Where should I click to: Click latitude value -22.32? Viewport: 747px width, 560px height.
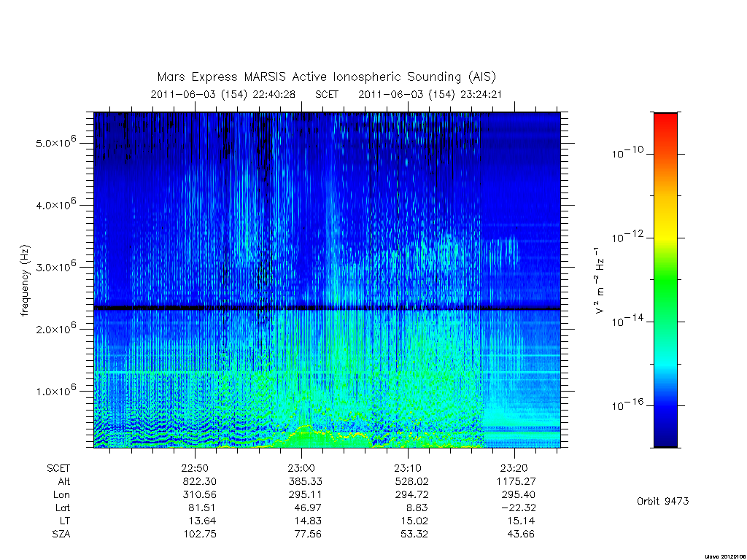pos(519,507)
